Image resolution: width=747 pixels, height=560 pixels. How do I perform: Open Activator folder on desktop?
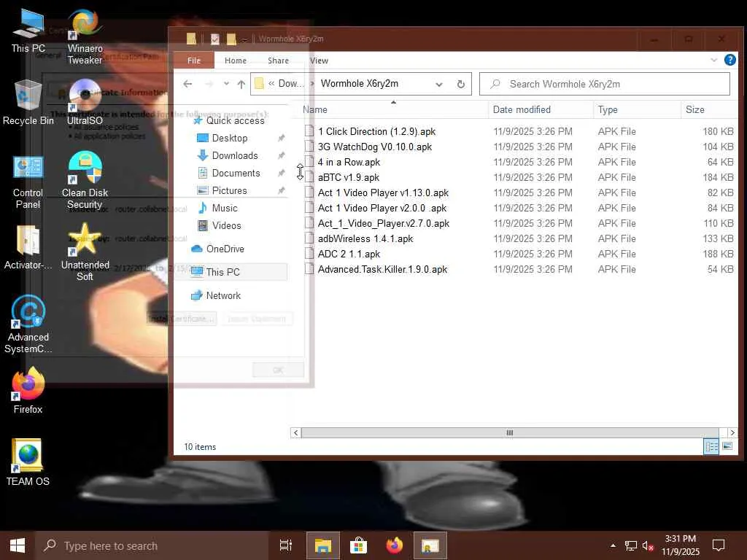coord(28,248)
